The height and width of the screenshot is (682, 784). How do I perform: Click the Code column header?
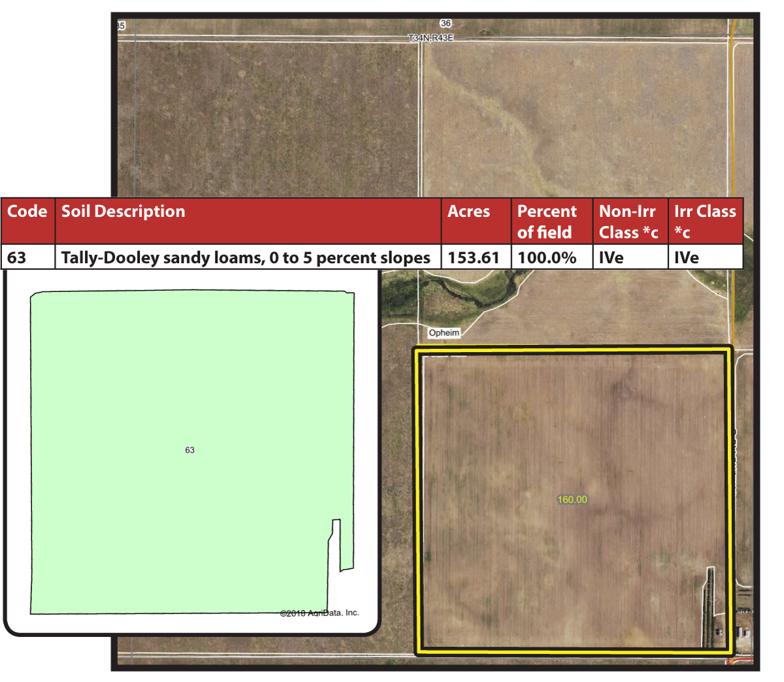[27, 212]
